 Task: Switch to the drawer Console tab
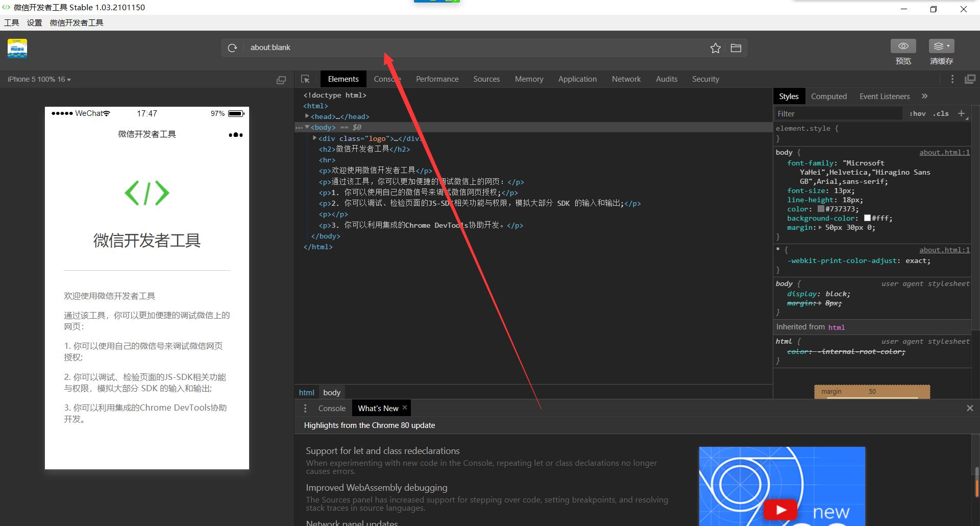[x=332, y=409]
